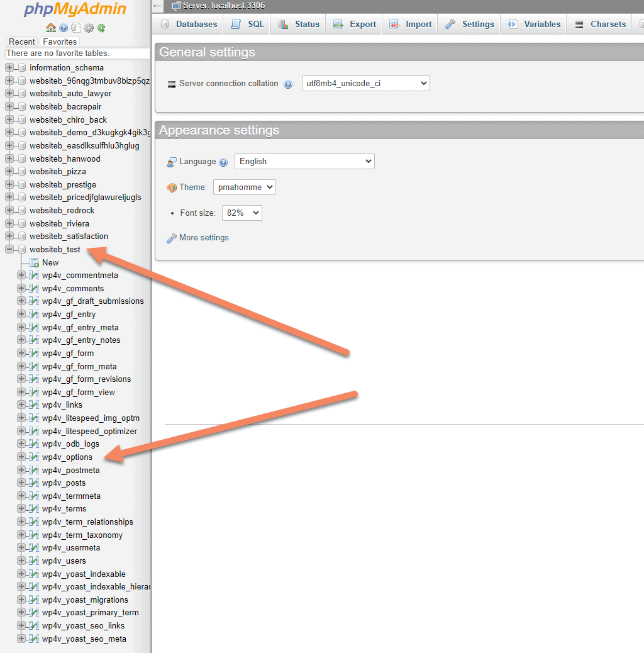Toggle open the websiteb_pizza database
The height and width of the screenshot is (653, 644).
pos(9,171)
